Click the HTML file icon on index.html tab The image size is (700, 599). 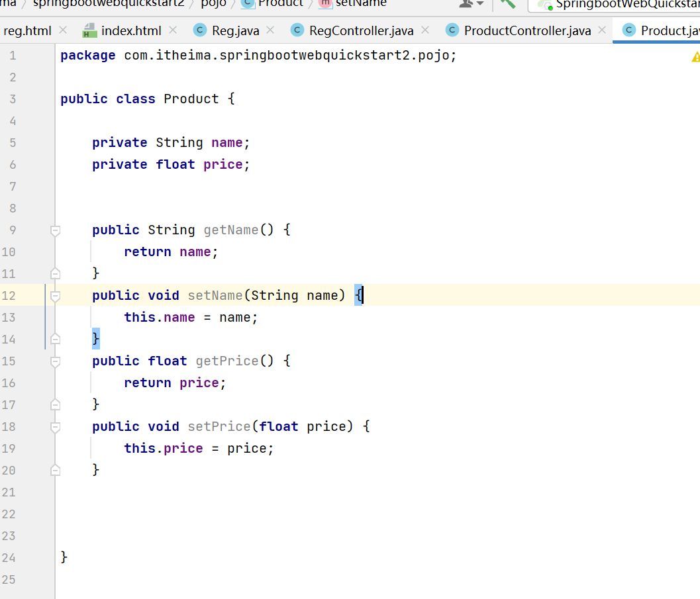pyautogui.click(x=88, y=30)
